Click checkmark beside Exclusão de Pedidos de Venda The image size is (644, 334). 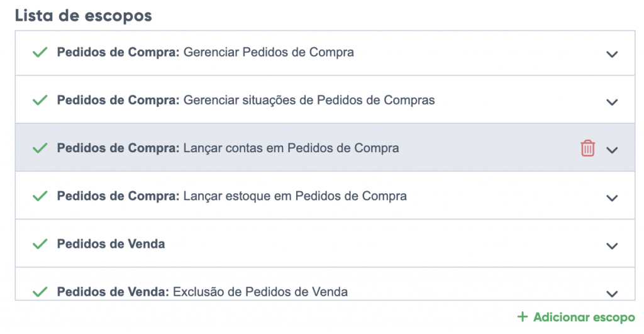[x=40, y=292]
